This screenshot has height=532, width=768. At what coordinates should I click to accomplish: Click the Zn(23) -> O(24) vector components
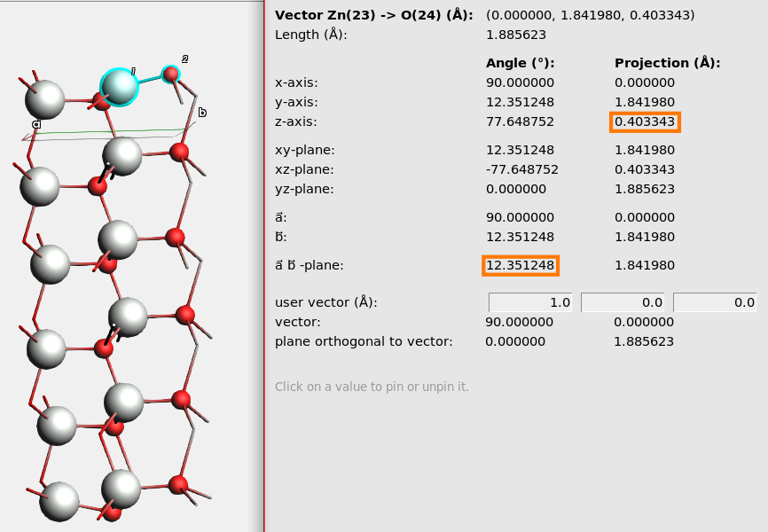click(x=590, y=15)
